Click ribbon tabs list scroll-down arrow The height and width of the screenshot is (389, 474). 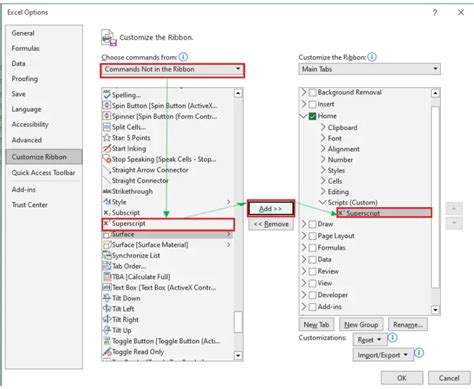[435, 310]
